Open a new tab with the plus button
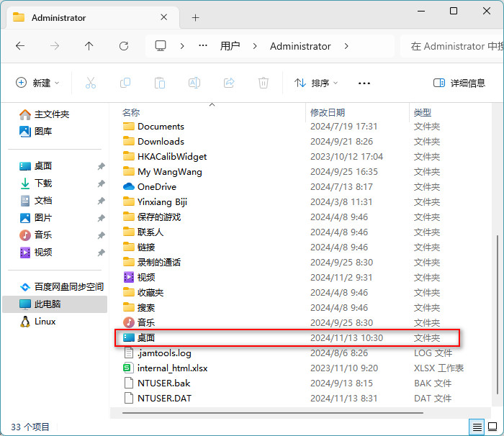504x436 pixels. [x=195, y=17]
